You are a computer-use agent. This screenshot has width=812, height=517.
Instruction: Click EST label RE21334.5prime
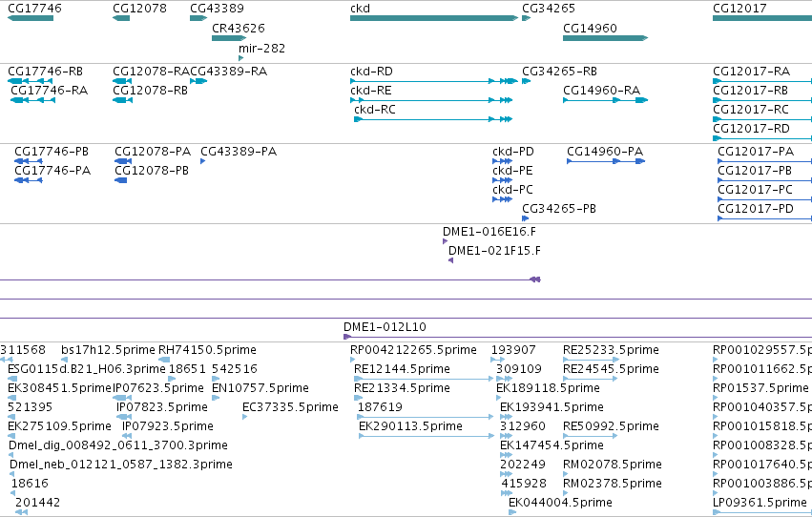[402, 388]
